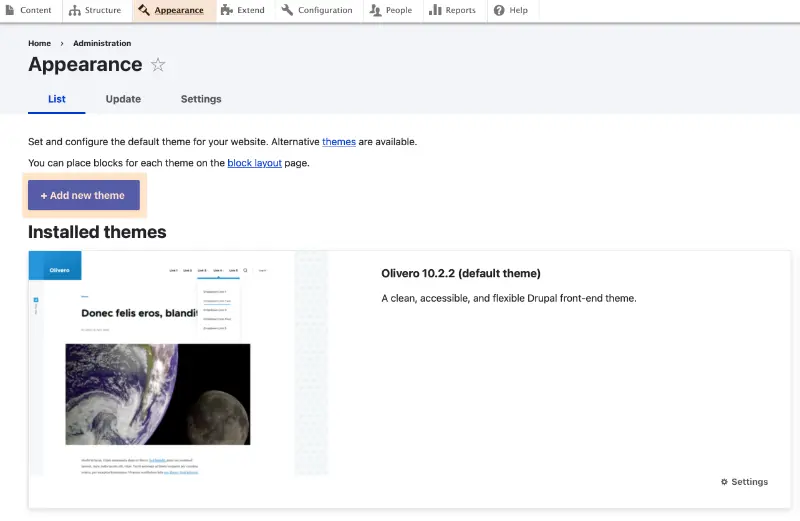Click the gear icon beside Olivero Settings
The image size is (800, 521).
coord(724,482)
